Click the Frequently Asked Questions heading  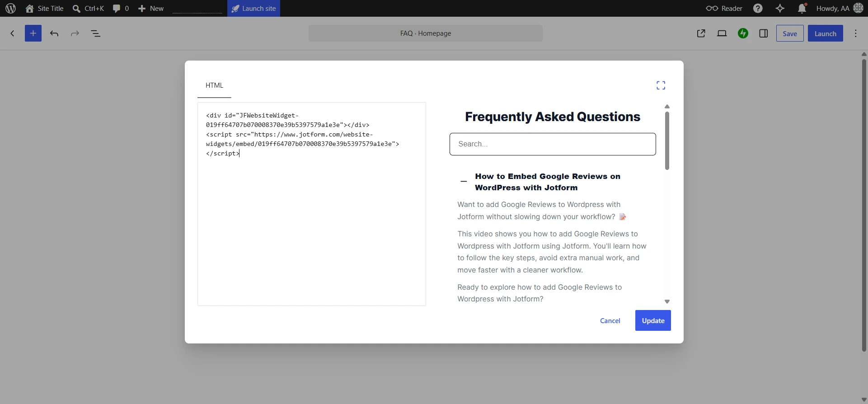click(x=553, y=117)
